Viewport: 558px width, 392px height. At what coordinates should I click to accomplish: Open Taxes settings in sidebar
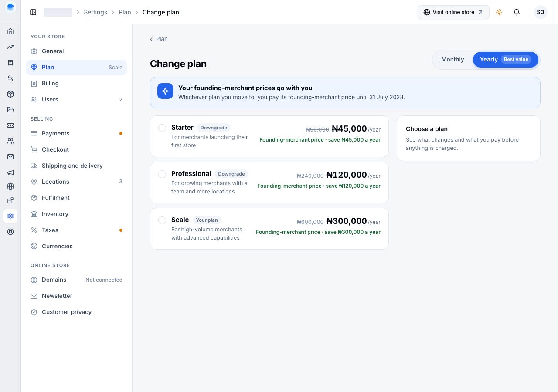tap(77, 230)
